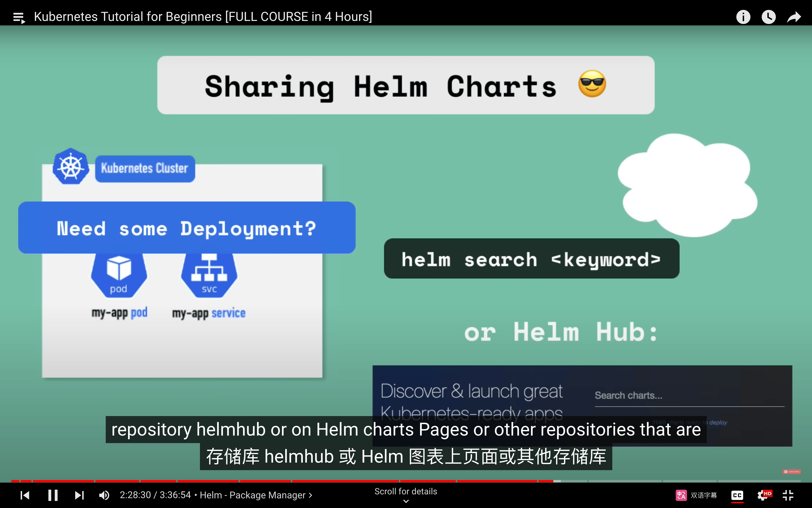Click the channel subscribe watermark

[x=792, y=472]
